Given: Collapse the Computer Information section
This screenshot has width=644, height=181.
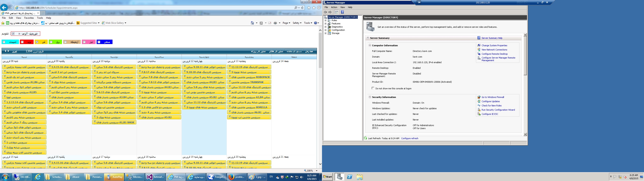Looking at the screenshot, I should (370, 45).
